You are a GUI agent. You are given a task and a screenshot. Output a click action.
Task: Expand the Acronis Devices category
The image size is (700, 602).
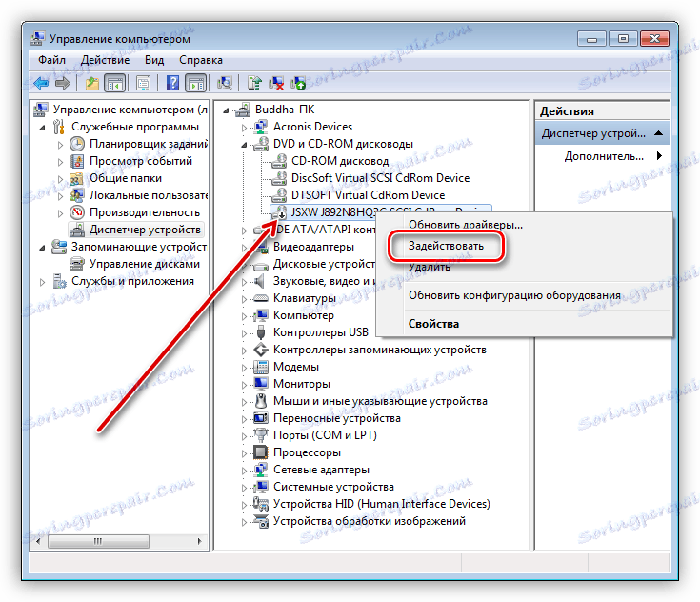click(244, 128)
